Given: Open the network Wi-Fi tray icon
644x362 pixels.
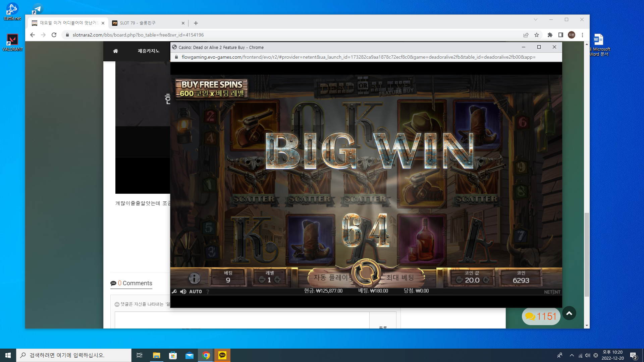Looking at the screenshot, I should coord(580,356).
